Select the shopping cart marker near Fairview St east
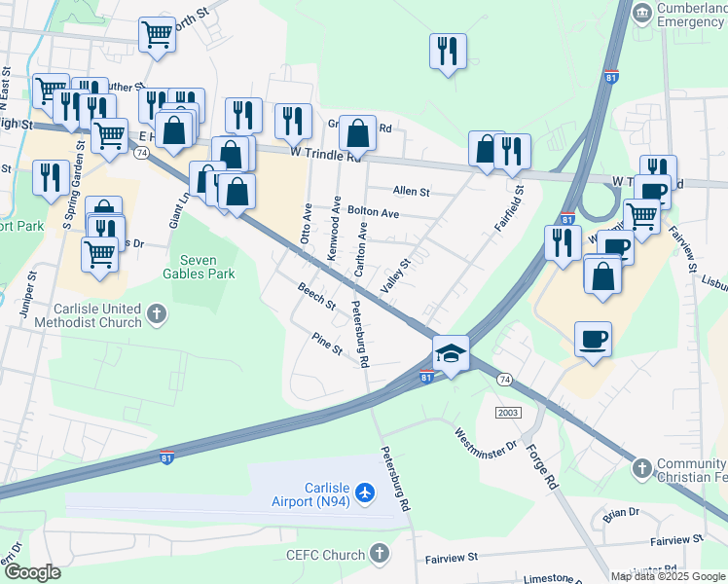Image resolution: width=728 pixels, height=584 pixels. click(641, 218)
